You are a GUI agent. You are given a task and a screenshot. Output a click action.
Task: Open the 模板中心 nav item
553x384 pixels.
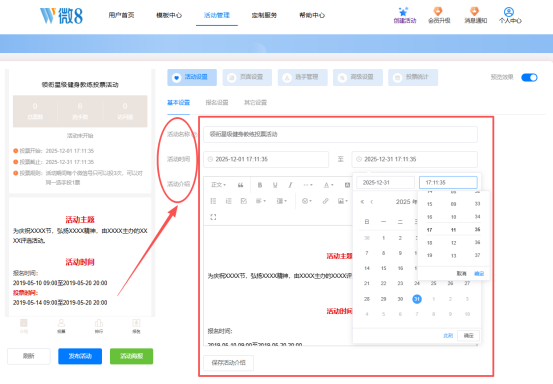coord(169,15)
